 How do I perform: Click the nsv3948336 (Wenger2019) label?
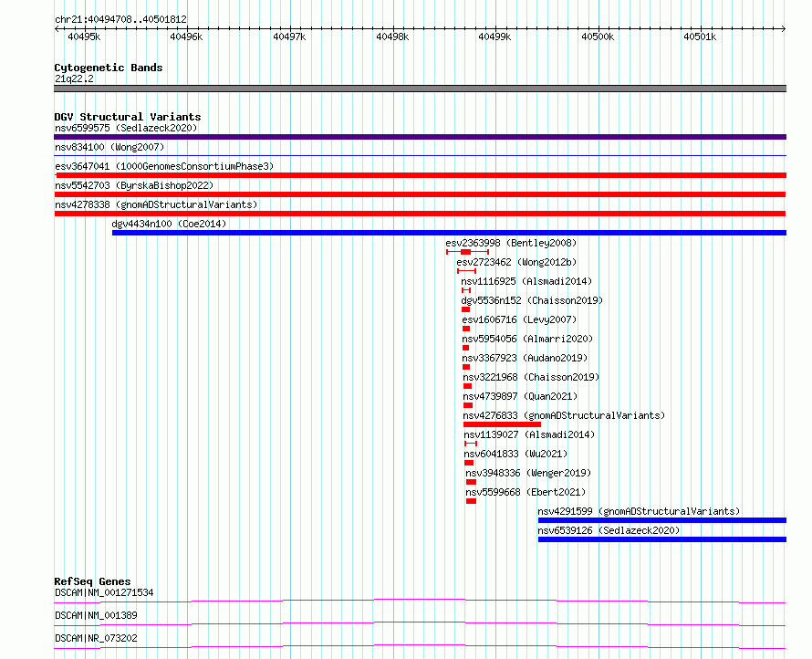tap(528, 473)
